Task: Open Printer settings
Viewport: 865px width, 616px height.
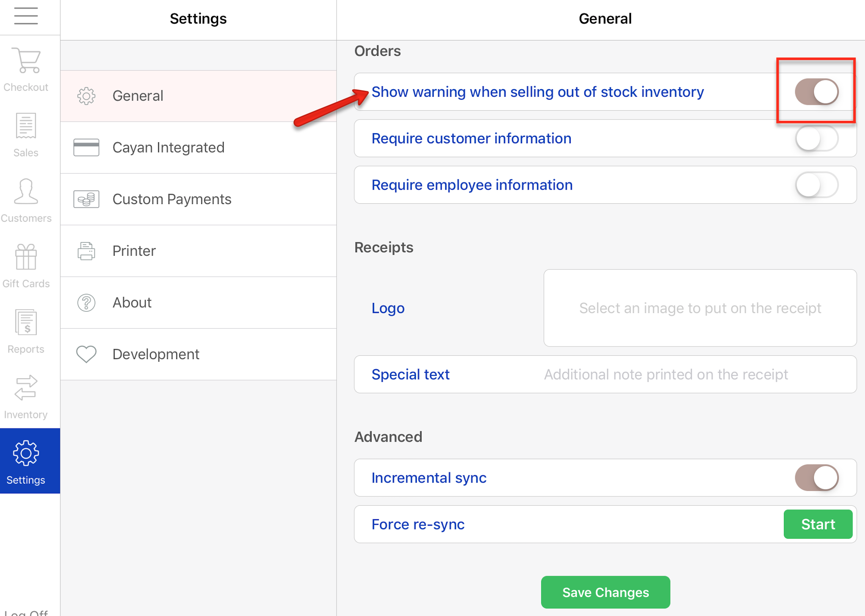Action: (x=198, y=251)
